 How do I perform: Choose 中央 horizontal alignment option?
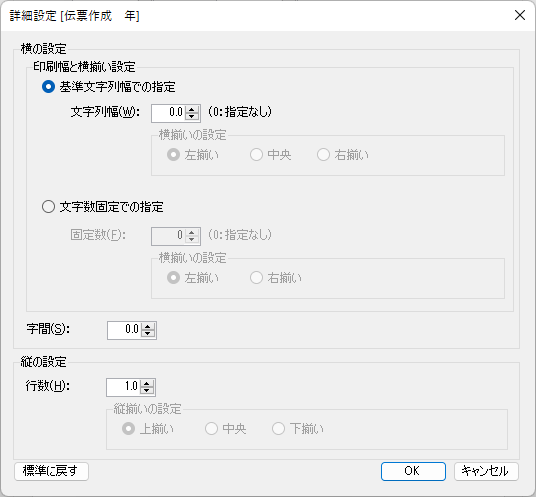tap(256, 155)
